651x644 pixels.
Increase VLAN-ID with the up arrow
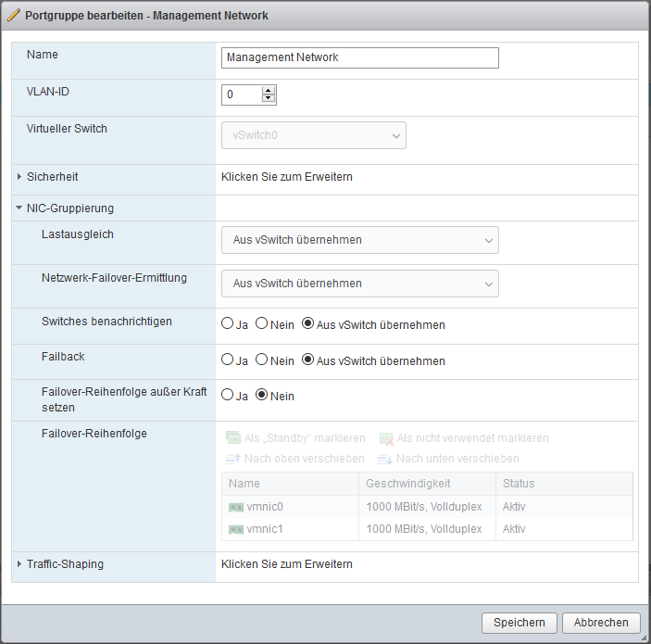click(x=269, y=91)
